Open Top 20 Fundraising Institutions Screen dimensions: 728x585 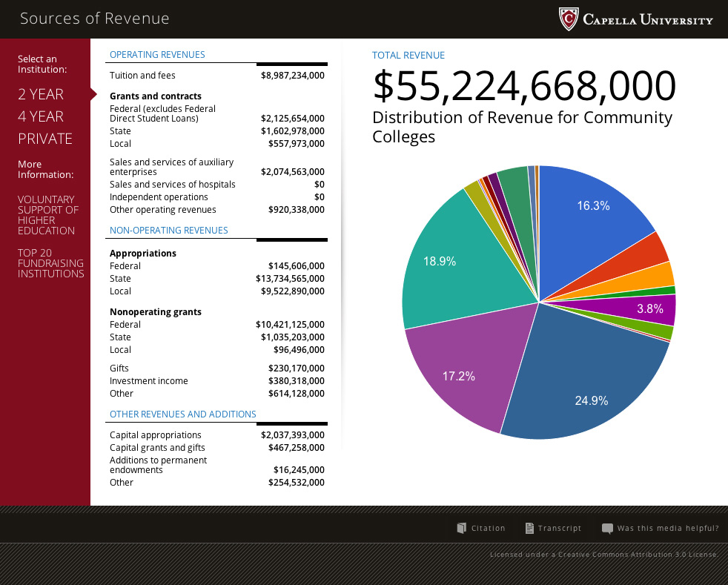(x=50, y=263)
